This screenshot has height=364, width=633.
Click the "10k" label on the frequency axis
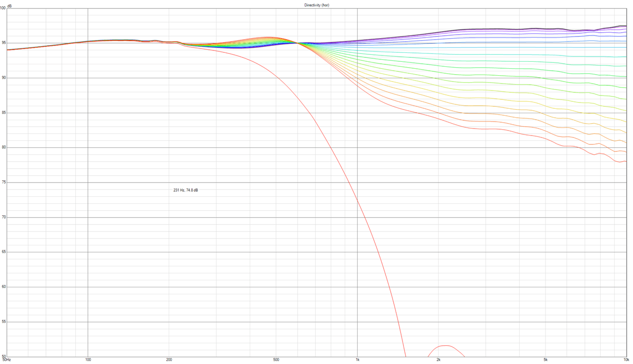[x=627, y=360]
